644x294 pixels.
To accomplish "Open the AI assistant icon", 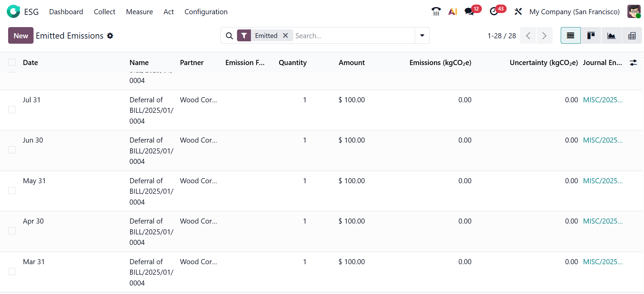I will pos(453,12).
